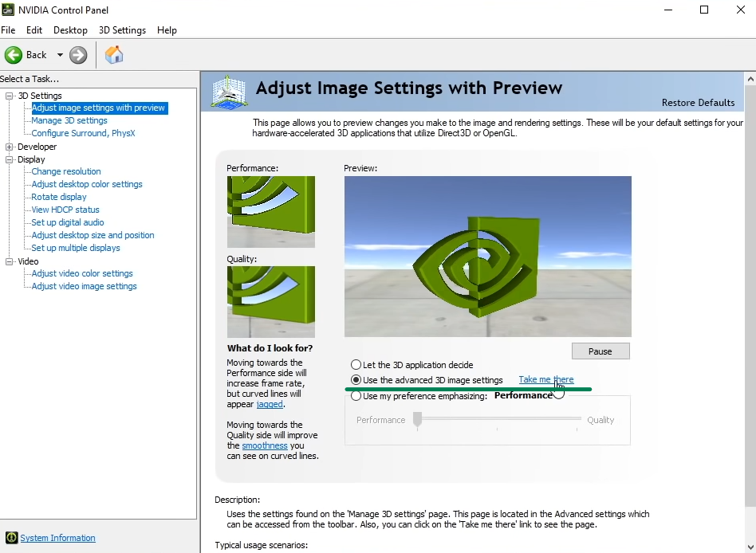756x553 pixels.
Task: Select the 3D Settings tree label
Action: [40, 96]
